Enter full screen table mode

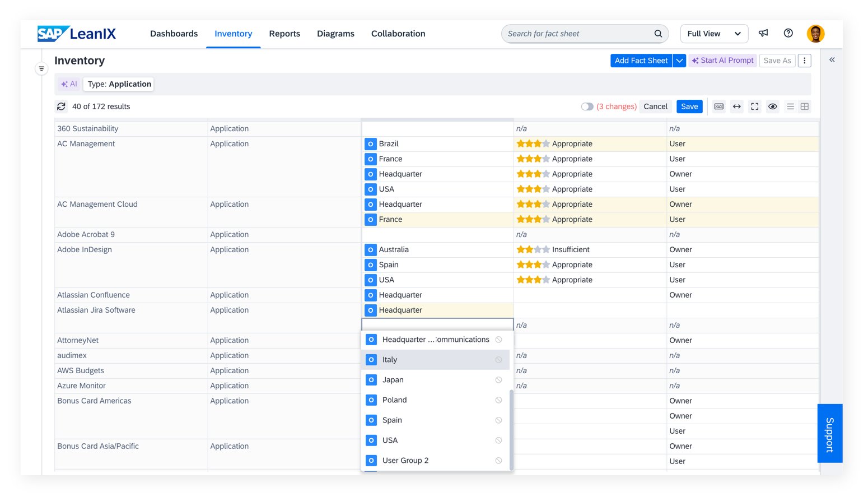point(755,106)
